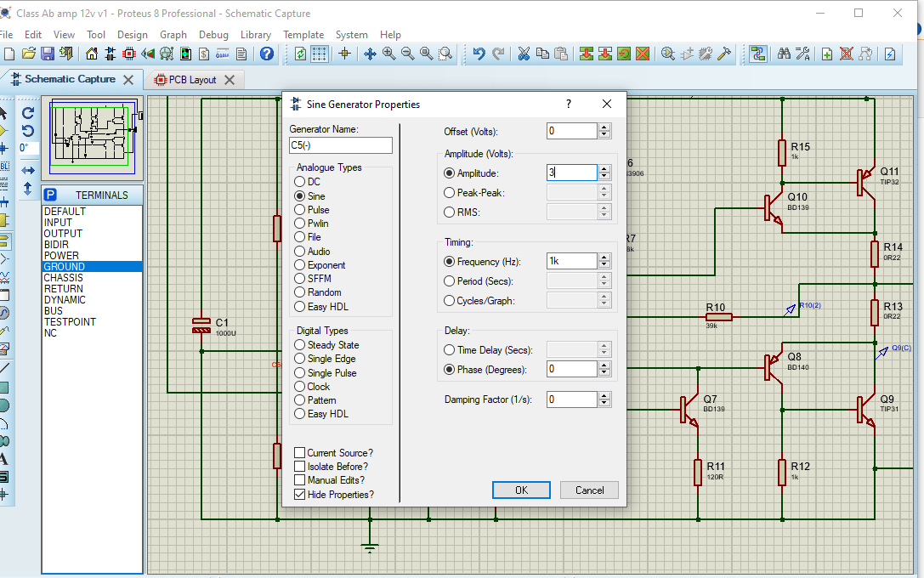The height and width of the screenshot is (578, 924).
Task: Mirror horizontally with the X-mirror icon
Action: (x=28, y=170)
